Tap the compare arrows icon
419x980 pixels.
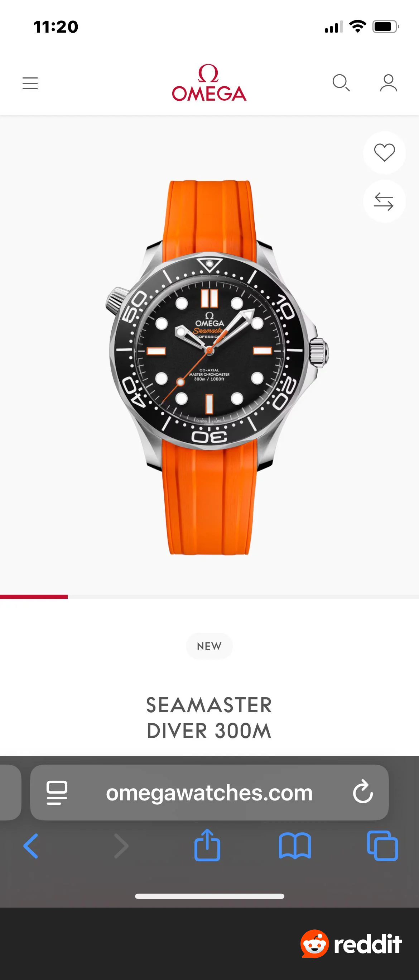pyautogui.click(x=384, y=201)
